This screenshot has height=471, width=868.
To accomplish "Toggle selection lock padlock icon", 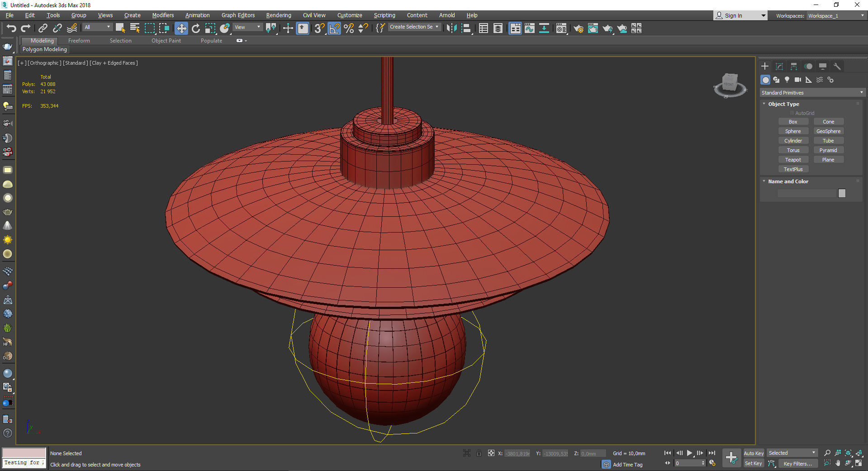I will click(479, 453).
